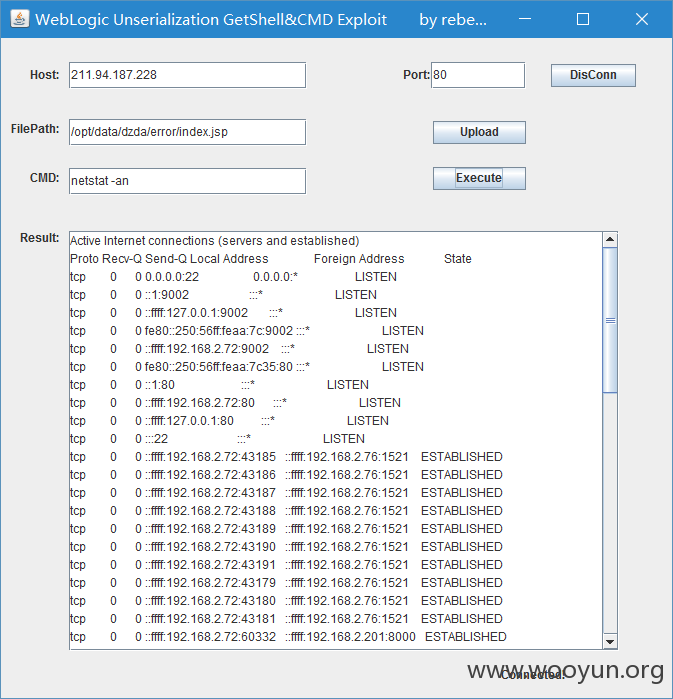Select the row with local port 43187
Viewport: 673px width, 699px height.
[286, 493]
